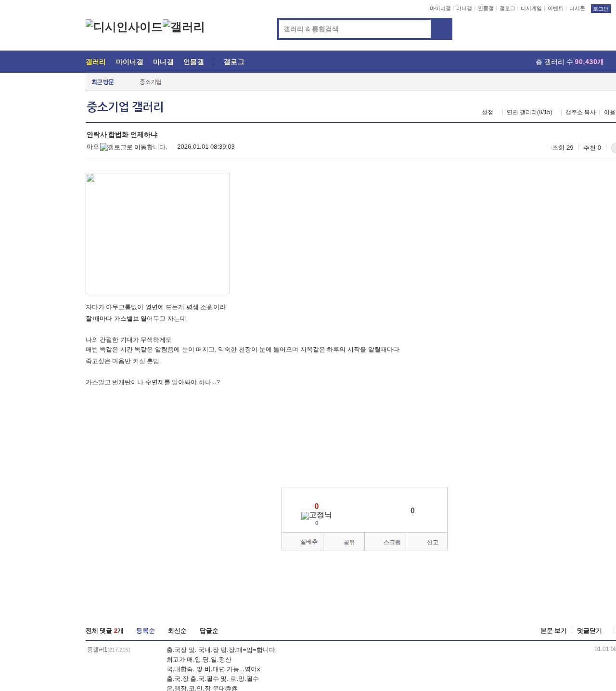Click the post title 안락사 합법화 언제하냐
Viewport: 616px width, 691px height.
tap(122, 134)
